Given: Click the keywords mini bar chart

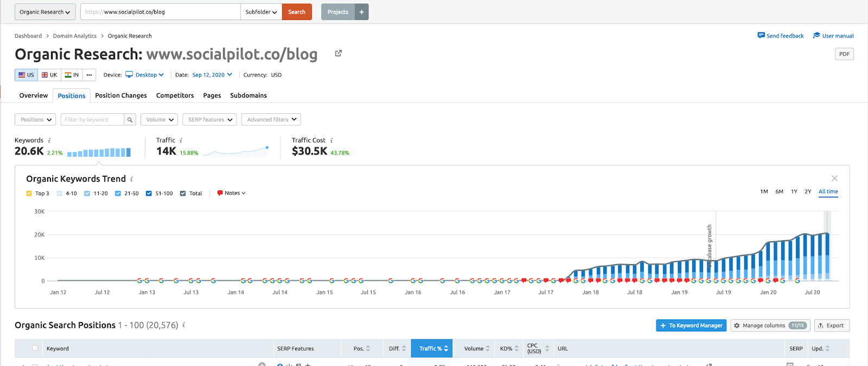Looking at the screenshot, I should (x=99, y=152).
